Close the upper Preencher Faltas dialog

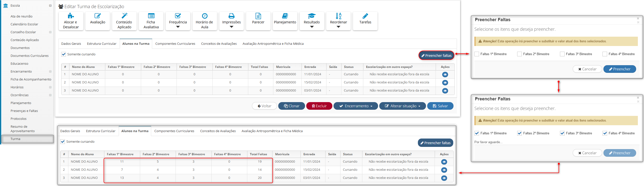click(x=638, y=18)
